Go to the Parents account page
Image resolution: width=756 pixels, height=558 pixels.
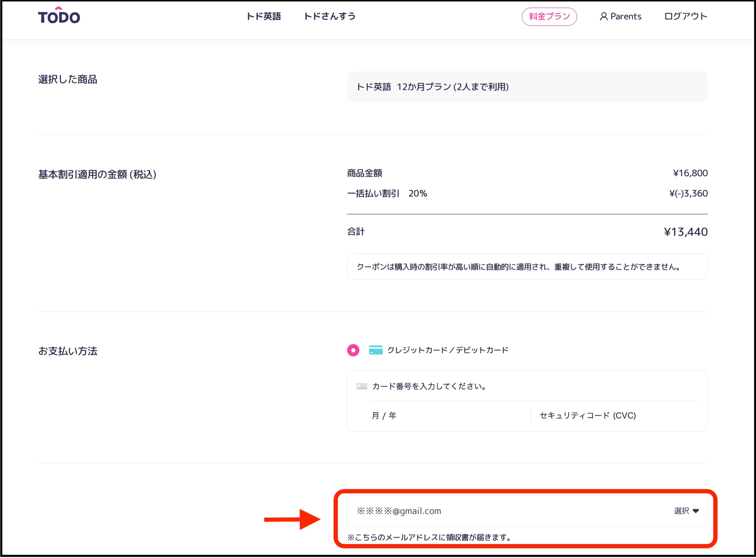pyautogui.click(x=621, y=16)
